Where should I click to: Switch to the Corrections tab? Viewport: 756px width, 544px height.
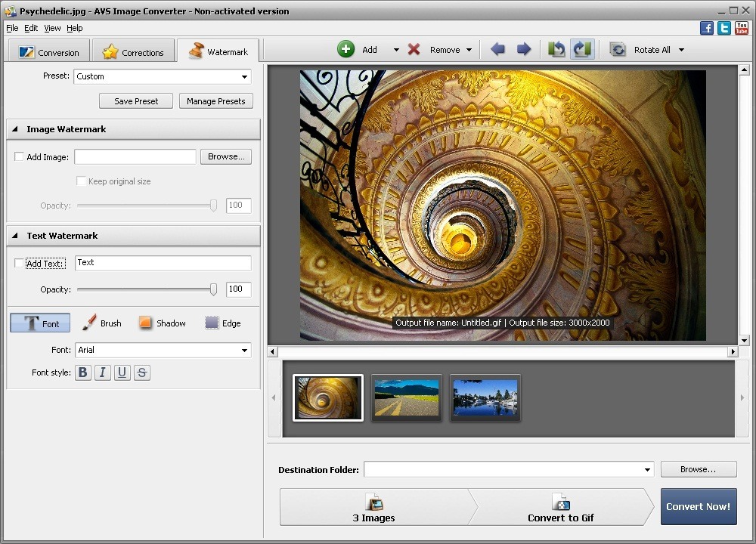point(133,51)
